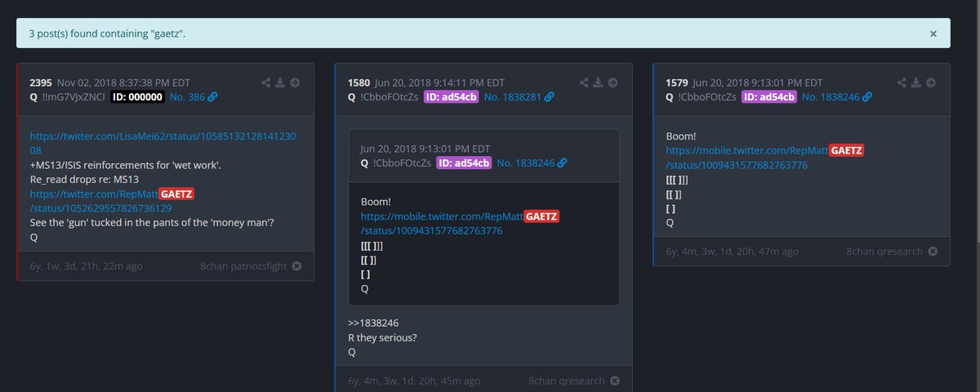
Task: Download post 1580
Action: point(598,82)
